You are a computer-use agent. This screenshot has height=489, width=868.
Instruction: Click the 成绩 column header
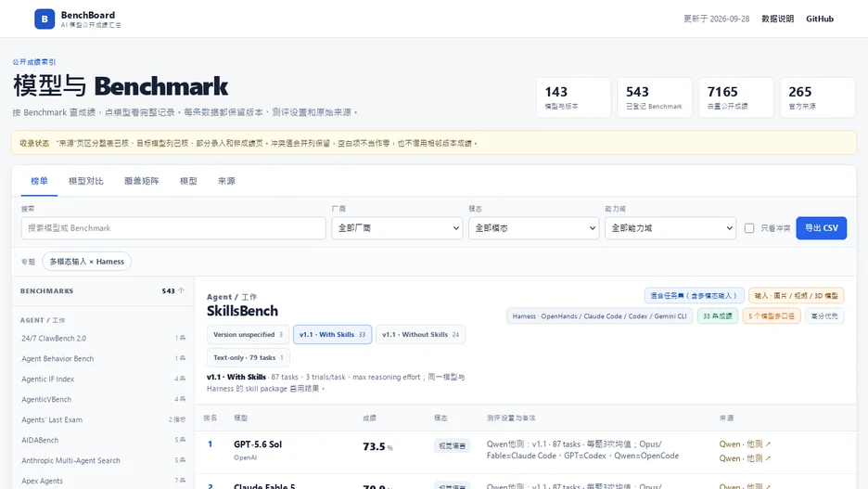tap(369, 418)
